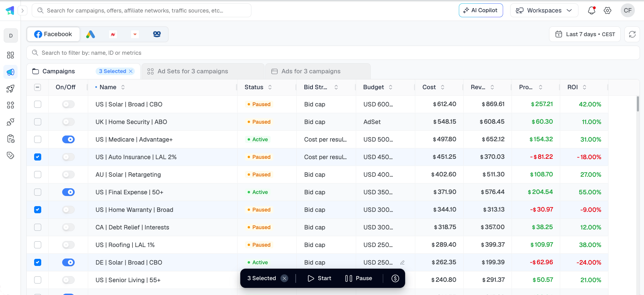Open the Workspaces dropdown
Screen dimensions: 644x295
pos(544,10)
